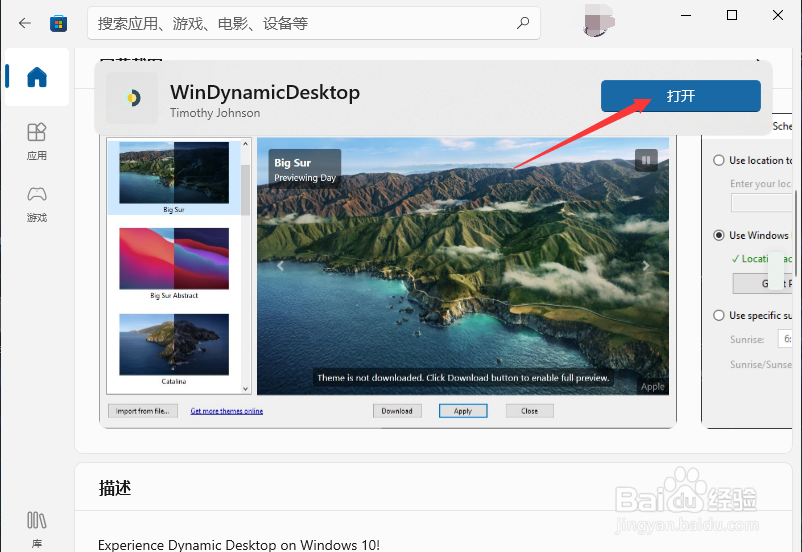Minimize the Store window
Viewport: 802px width, 552px height.
pos(686,15)
